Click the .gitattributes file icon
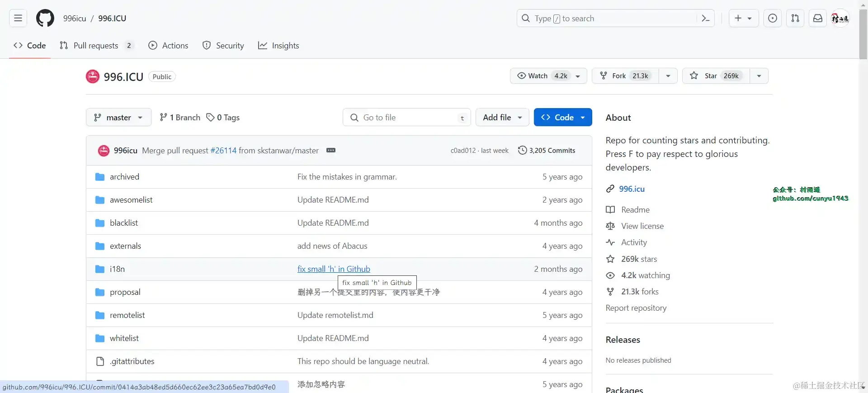The height and width of the screenshot is (393, 868). (100, 361)
